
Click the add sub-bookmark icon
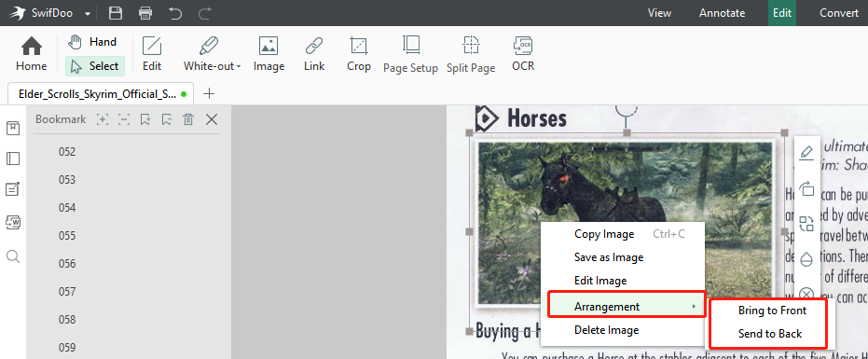tap(167, 119)
